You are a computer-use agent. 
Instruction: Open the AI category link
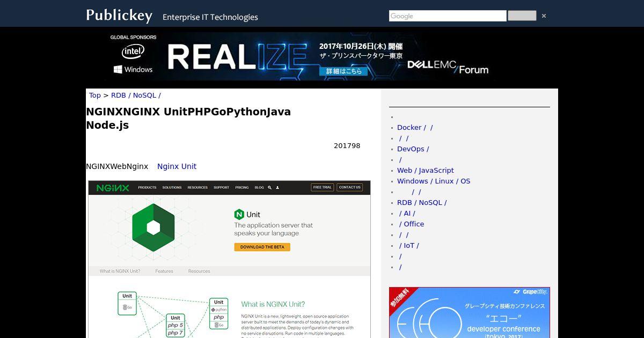(407, 214)
